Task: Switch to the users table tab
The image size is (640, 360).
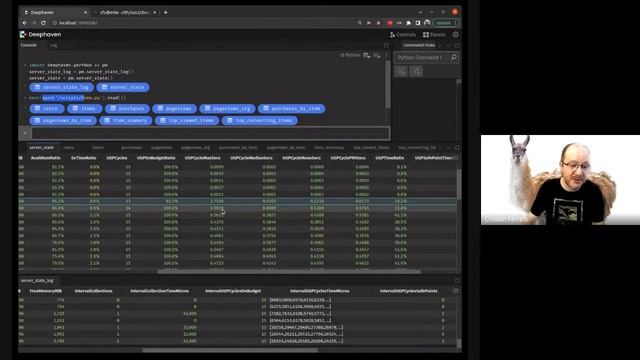Action: coord(69,147)
